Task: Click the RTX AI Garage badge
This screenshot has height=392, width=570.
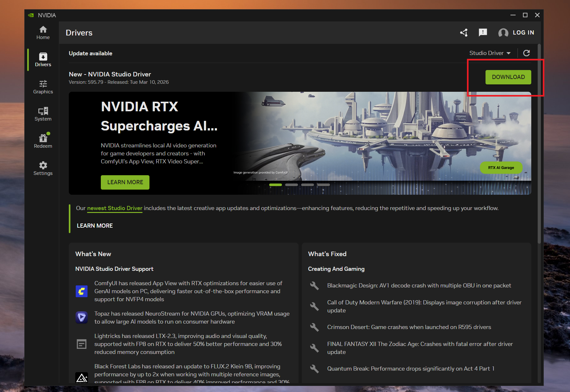Action: click(x=501, y=168)
